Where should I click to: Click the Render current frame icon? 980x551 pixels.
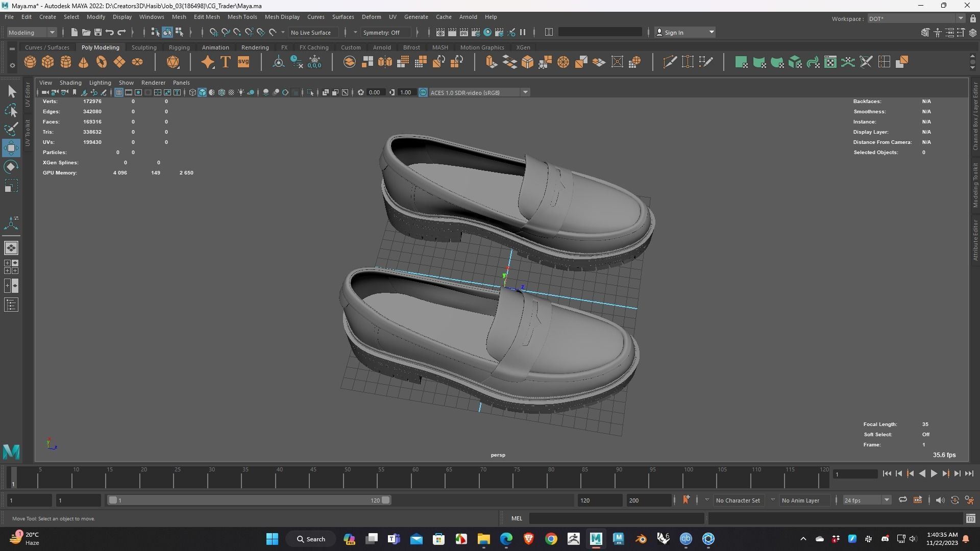(452, 32)
